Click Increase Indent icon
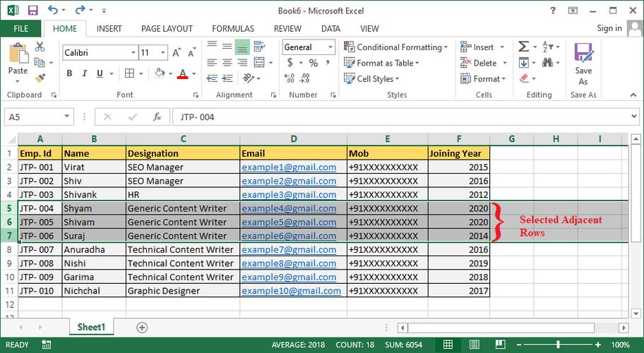 tap(227, 78)
